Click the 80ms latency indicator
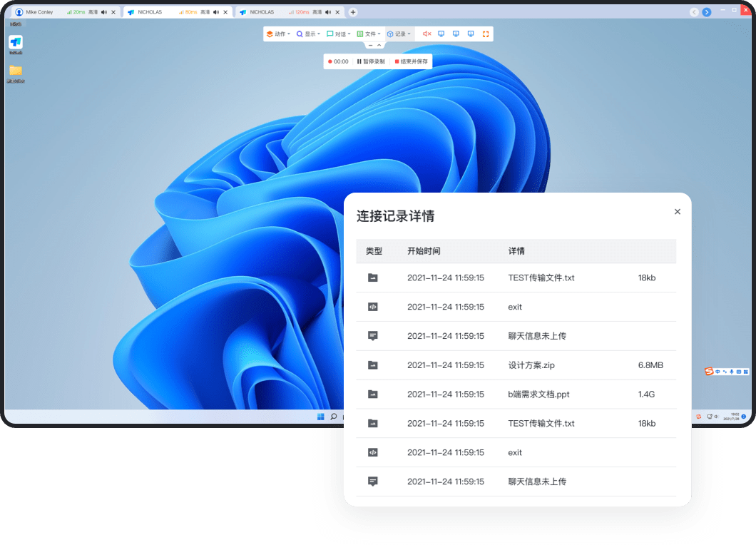The width and height of the screenshot is (756, 545). (x=188, y=12)
